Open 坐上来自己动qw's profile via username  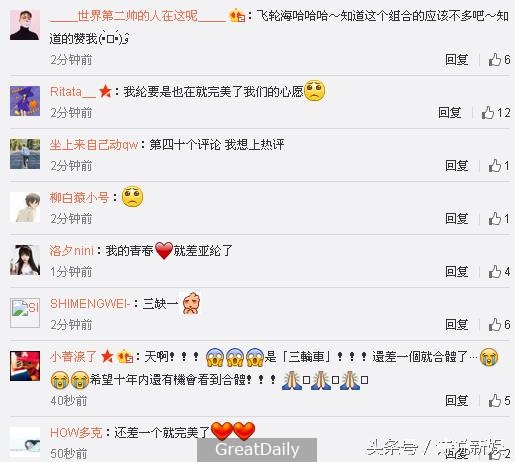pos(94,145)
